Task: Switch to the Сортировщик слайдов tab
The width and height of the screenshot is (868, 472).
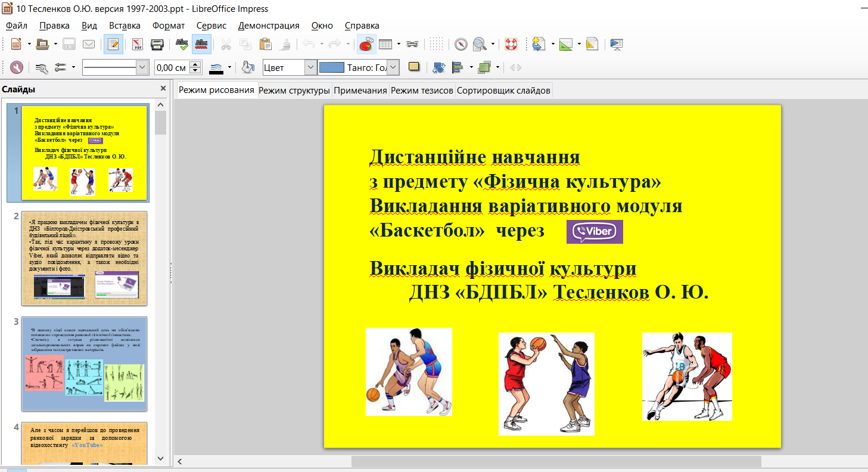Action: tap(504, 91)
